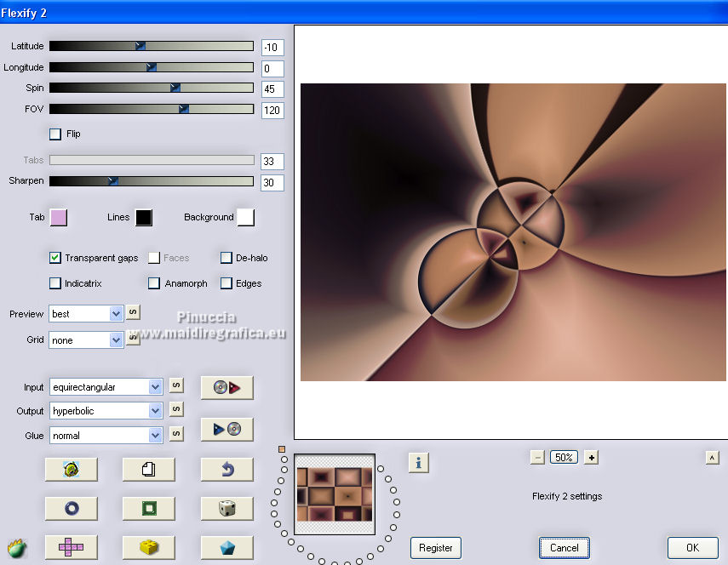Open the Glue mode dropdown
728x565 pixels.
pos(106,436)
